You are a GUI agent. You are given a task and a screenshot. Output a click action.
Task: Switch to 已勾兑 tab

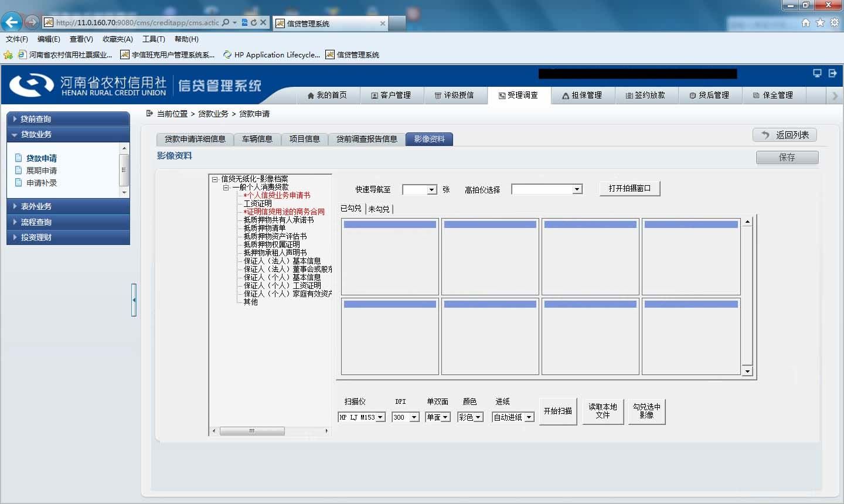tap(351, 209)
